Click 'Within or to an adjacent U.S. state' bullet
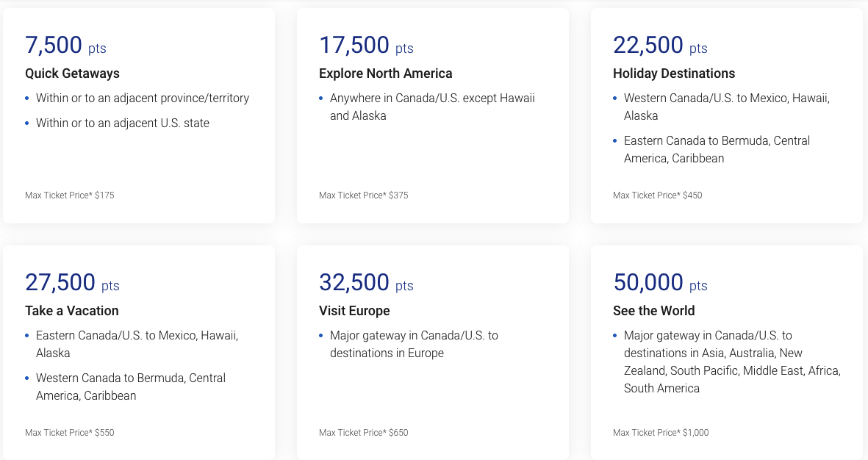 click(x=122, y=123)
